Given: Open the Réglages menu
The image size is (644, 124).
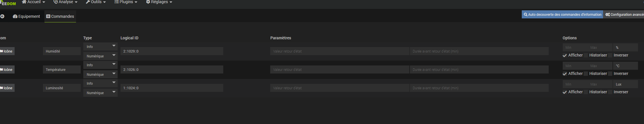Looking at the screenshot, I should click(159, 2).
